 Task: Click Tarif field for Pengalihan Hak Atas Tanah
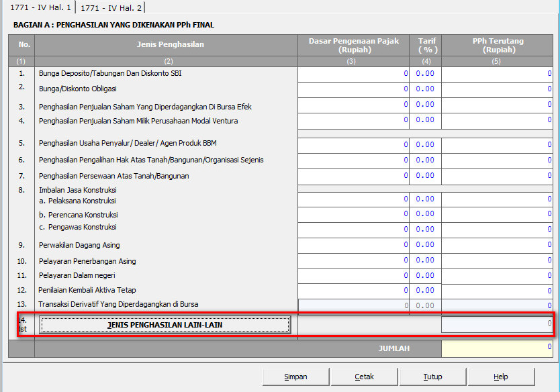pyautogui.click(x=425, y=161)
